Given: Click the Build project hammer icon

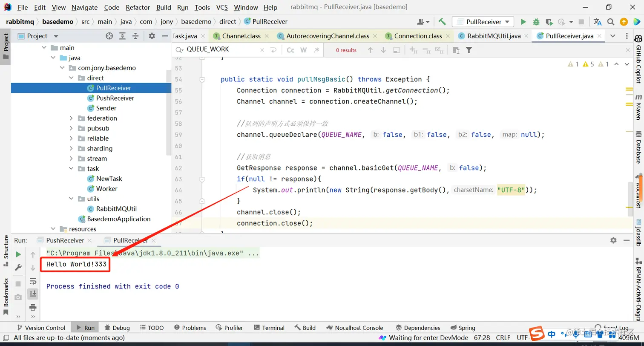Looking at the screenshot, I should coord(442,22).
